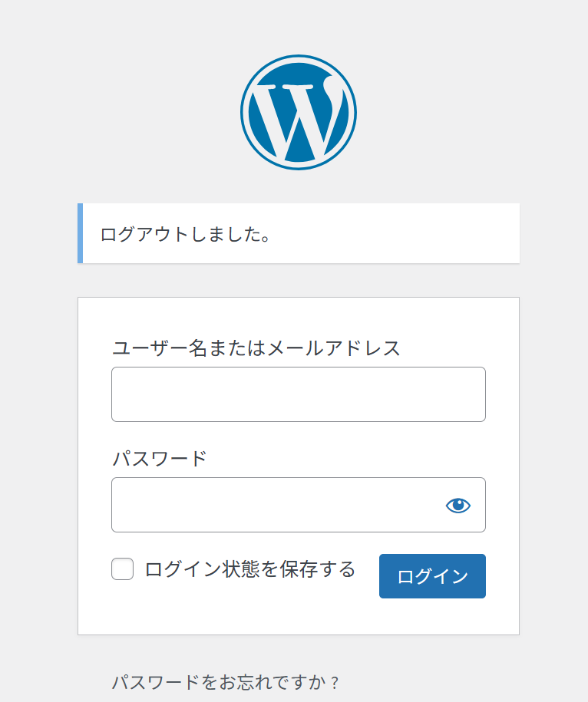Click the ログイン状態を保存する label text
Image resolution: width=588 pixels, height=702 pixels.
(x=250, y=569)
